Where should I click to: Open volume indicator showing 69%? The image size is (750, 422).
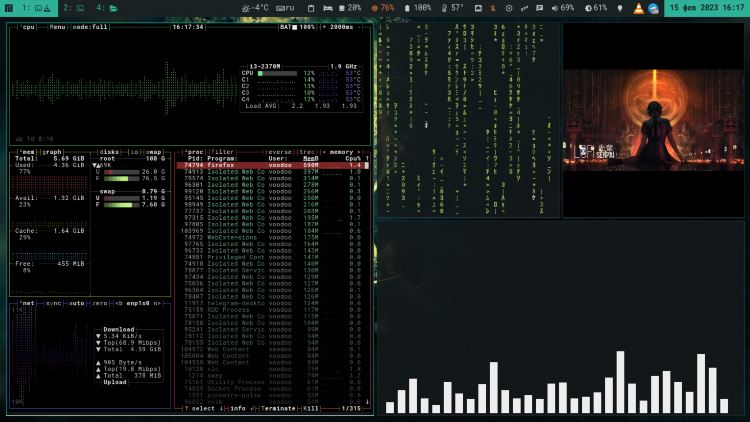pyautogui.click(x=562, y=8)
